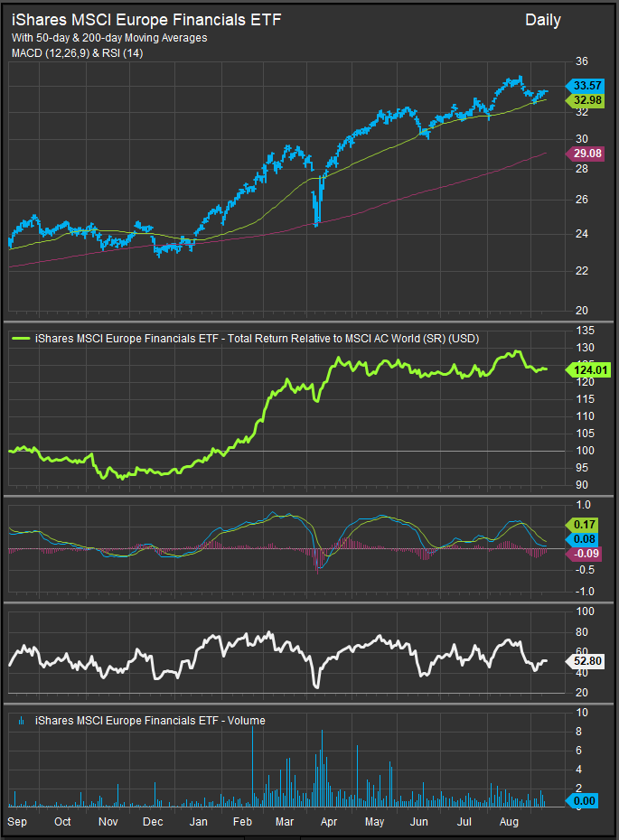The image size is (619, 840).
Task: Click the green 0.17 MACD value tag
Action: [x=581, y=524]
